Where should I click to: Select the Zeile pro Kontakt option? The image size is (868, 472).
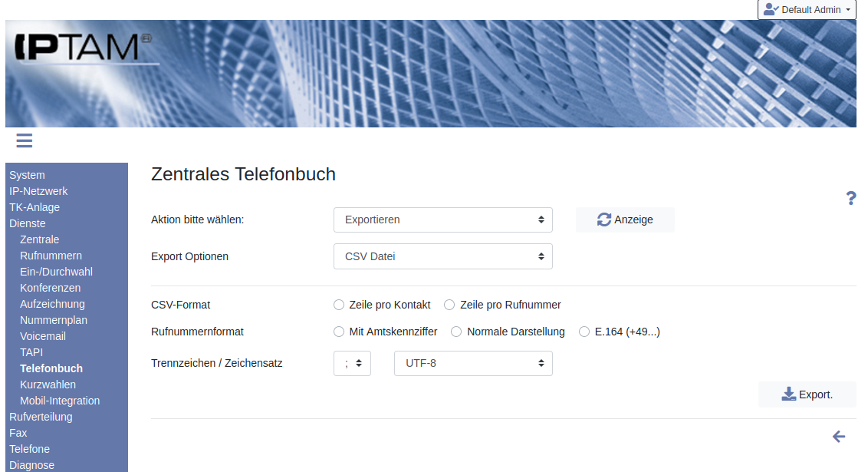point(339,305)
